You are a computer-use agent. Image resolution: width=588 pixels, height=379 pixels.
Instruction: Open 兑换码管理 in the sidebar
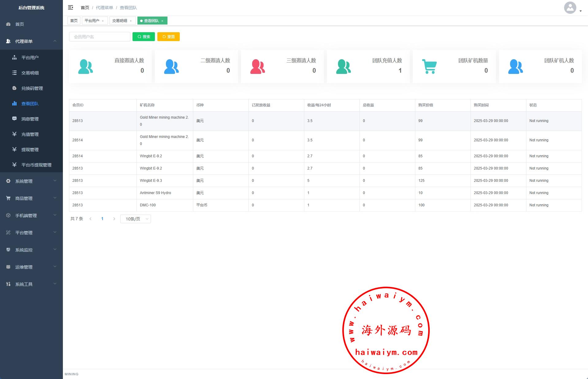pos(32,88)
